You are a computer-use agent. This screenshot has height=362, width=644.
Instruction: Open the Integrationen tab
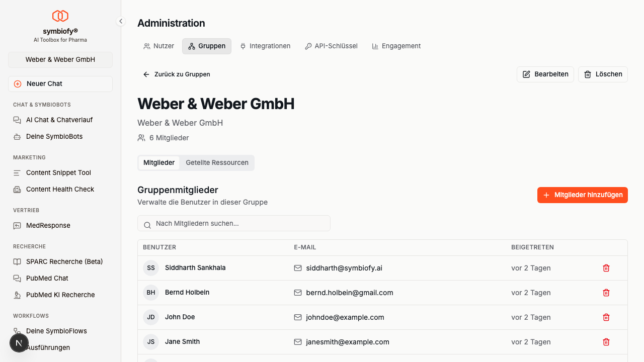(265, 46)
